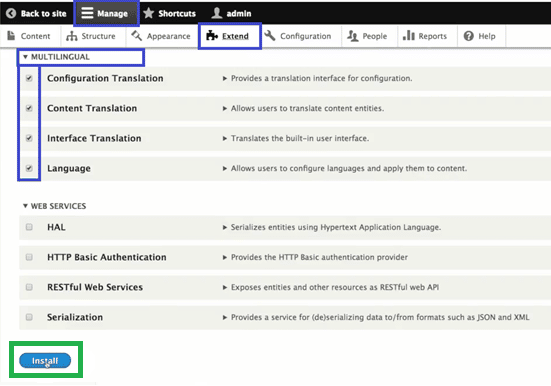
Task: Expand Configuration Translation description arrow
Action: coord(225,78)
